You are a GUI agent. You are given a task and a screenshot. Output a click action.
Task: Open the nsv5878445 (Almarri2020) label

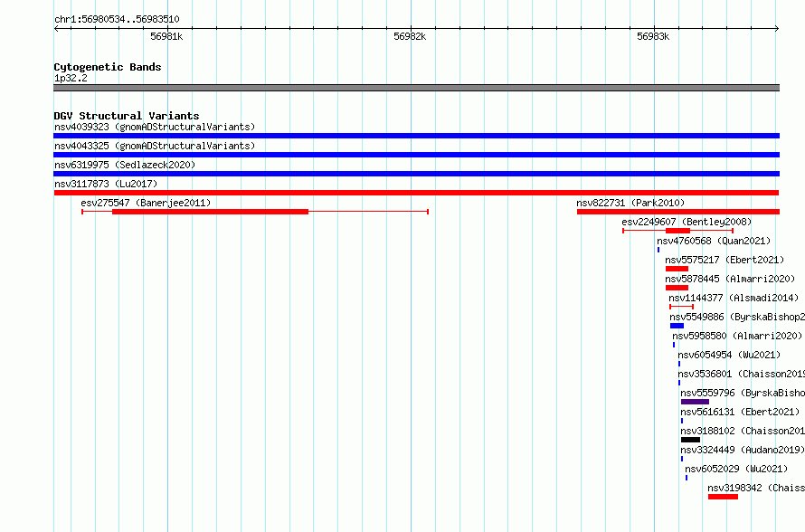point(730,279)
